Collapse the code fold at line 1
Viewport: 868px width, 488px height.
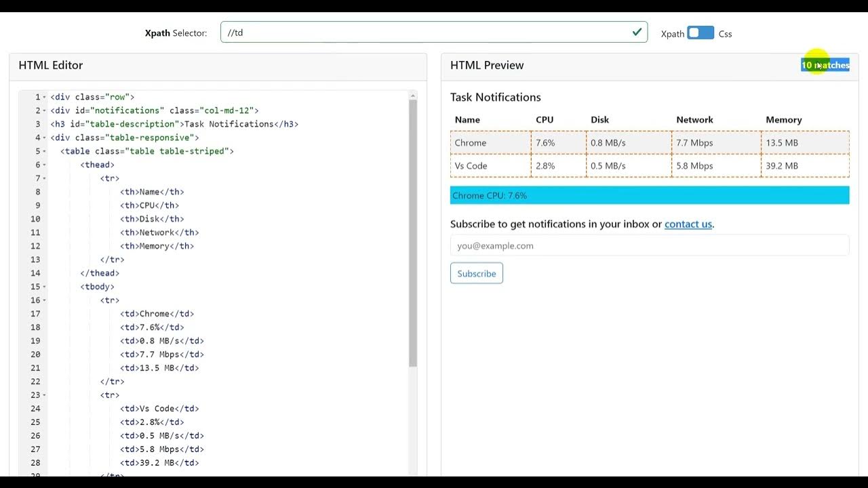[x=44, y=97]
